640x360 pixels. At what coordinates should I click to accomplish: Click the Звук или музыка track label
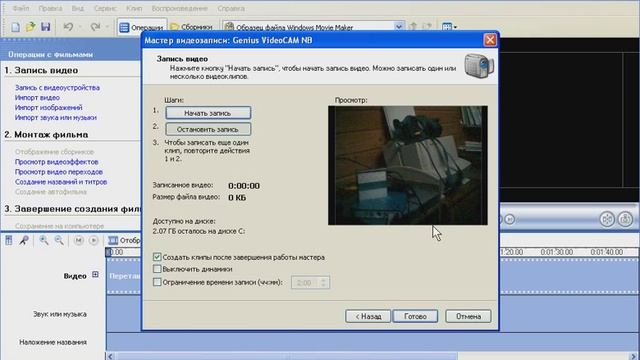(60, 314)
